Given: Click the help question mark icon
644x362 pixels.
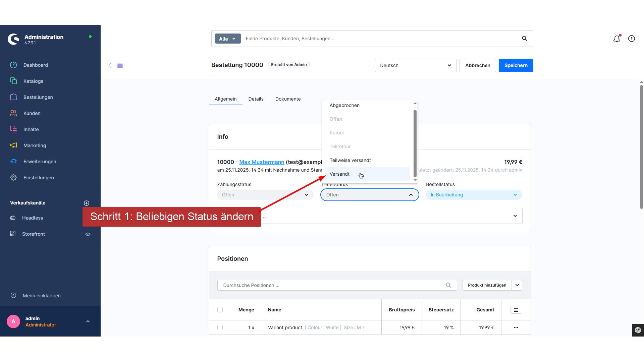Looking at the screenshot, I should click(x=632, y=39).
